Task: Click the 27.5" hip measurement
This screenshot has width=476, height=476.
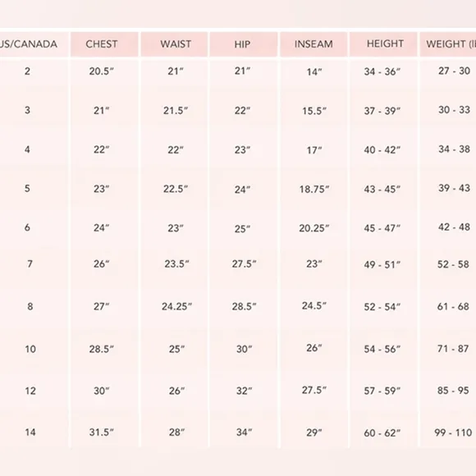Action: (244, 264)
